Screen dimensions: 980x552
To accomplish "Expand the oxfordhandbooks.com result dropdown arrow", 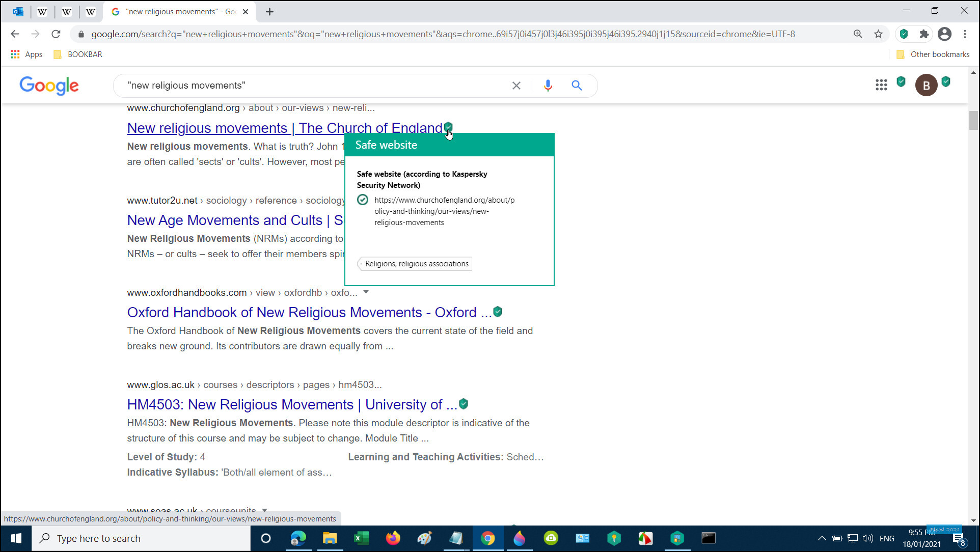I will click(x=366, y=292).
